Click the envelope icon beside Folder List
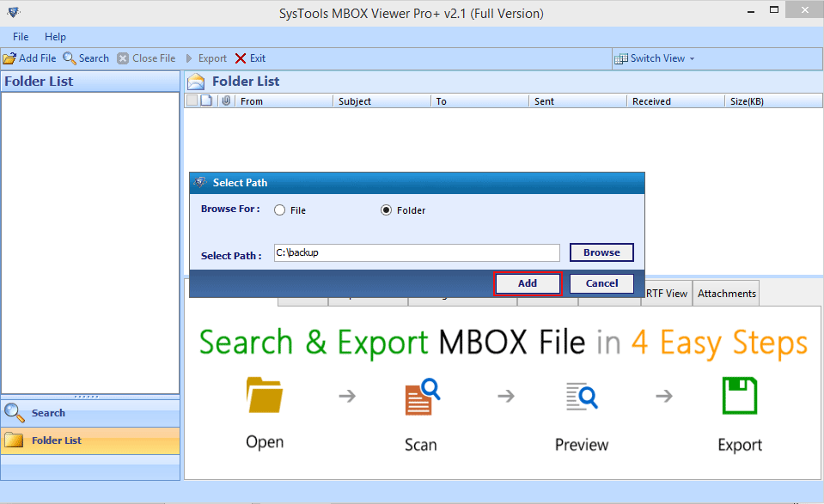 pyautogui.click(x=196, y=82)
